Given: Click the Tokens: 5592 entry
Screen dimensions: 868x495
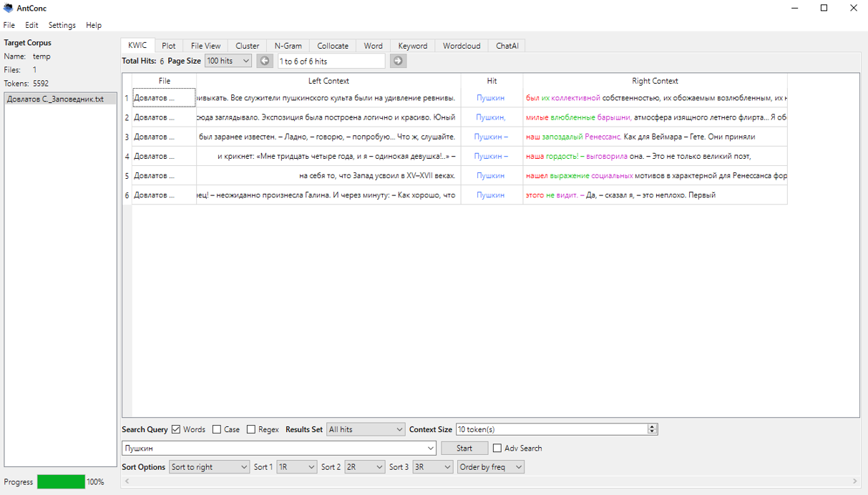Looking at the screenshot, I should pyautogui.click(x=26, y=83).
